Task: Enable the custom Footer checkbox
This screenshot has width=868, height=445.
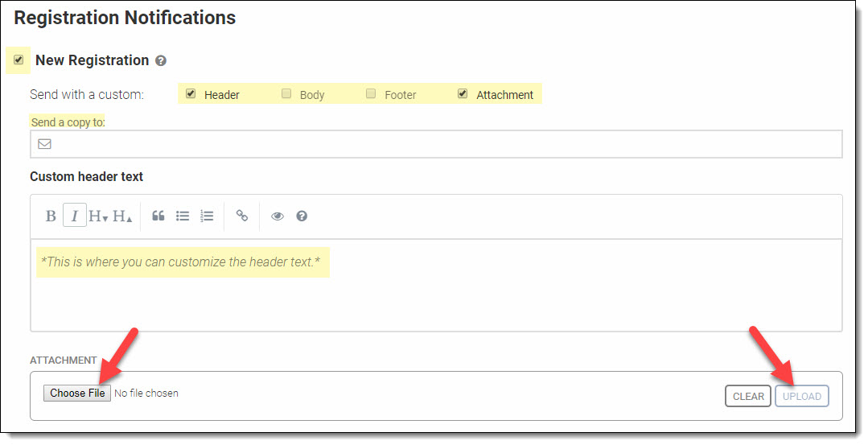Action: pos(371,93)
